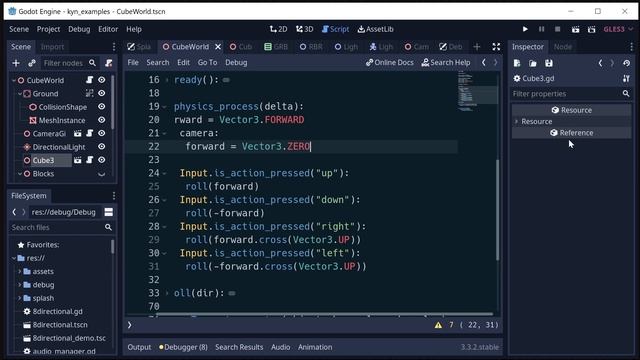The width and height of the screenshot is (640, 360).
Task: Open the script editor Go To menu
Action: [x=207, y=62]
